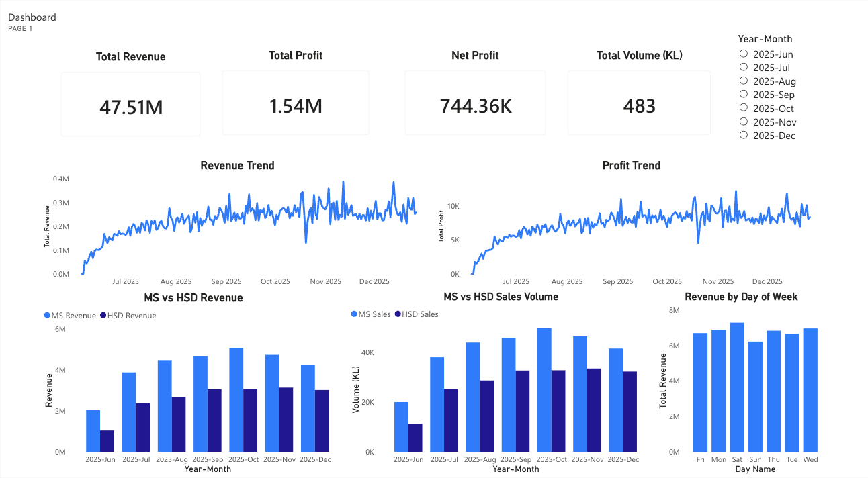Click the Total Volume card value 483

639,105
